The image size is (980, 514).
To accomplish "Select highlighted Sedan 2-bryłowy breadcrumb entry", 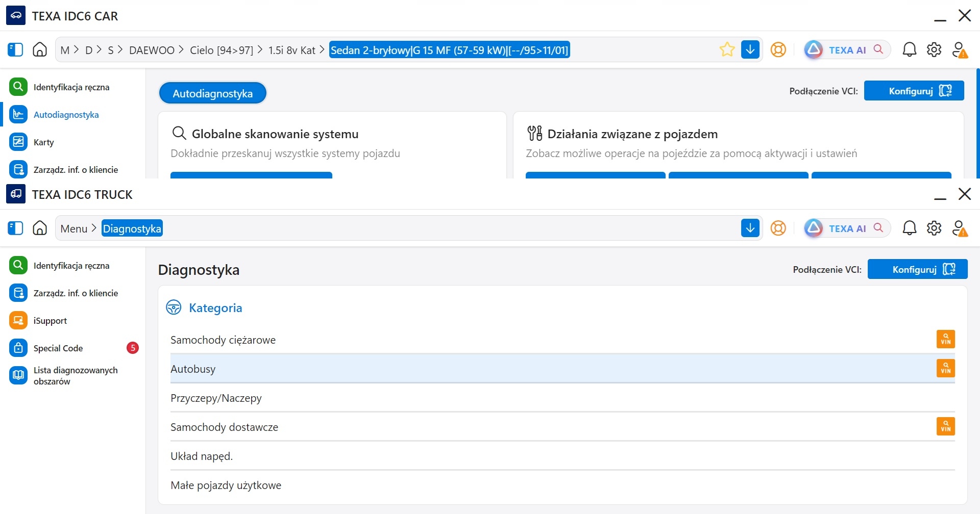I will point(449,50).
